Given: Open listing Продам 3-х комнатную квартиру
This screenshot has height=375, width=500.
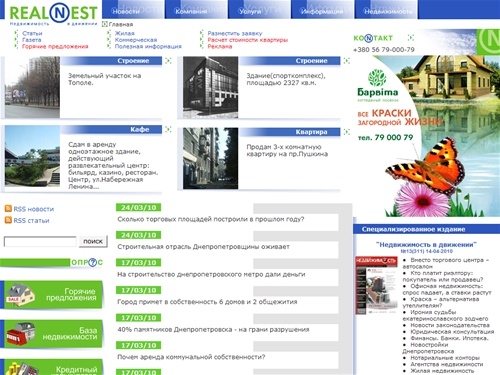Looking at the screenshot, I should click(x=287, y=150).
